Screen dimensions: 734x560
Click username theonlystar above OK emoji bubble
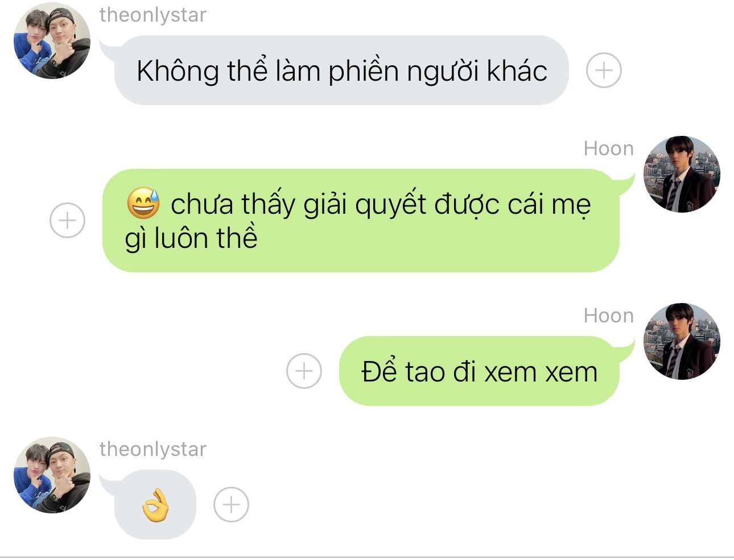click(x=153, y=449)
